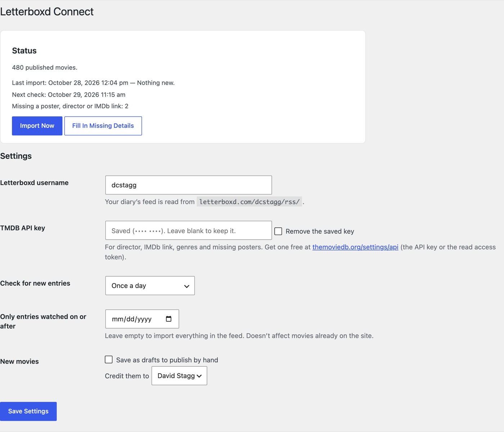
Task: Click the 'Letterboxd username' label
Action: pos(34,183)
